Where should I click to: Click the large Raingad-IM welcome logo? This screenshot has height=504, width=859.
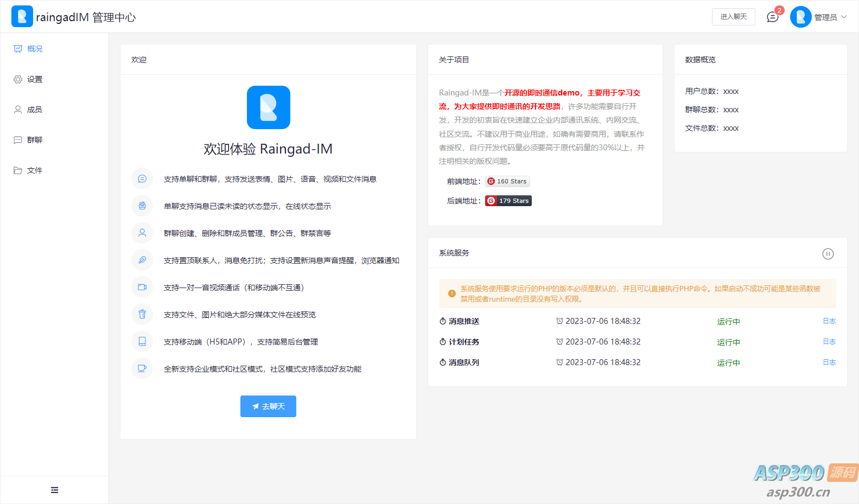[269, 107]
